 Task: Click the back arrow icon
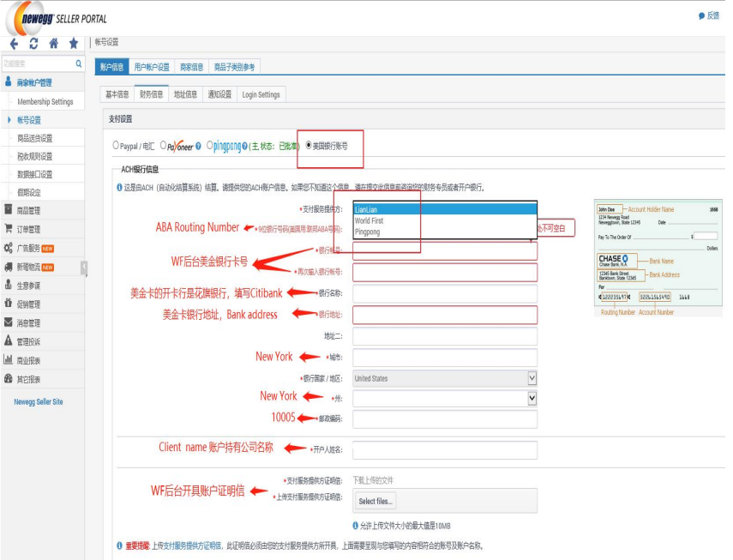(14, 44)
